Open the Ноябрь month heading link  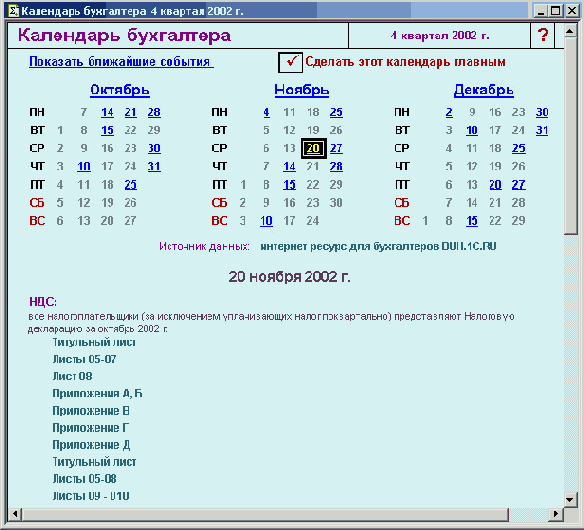[x=302, y=90]
